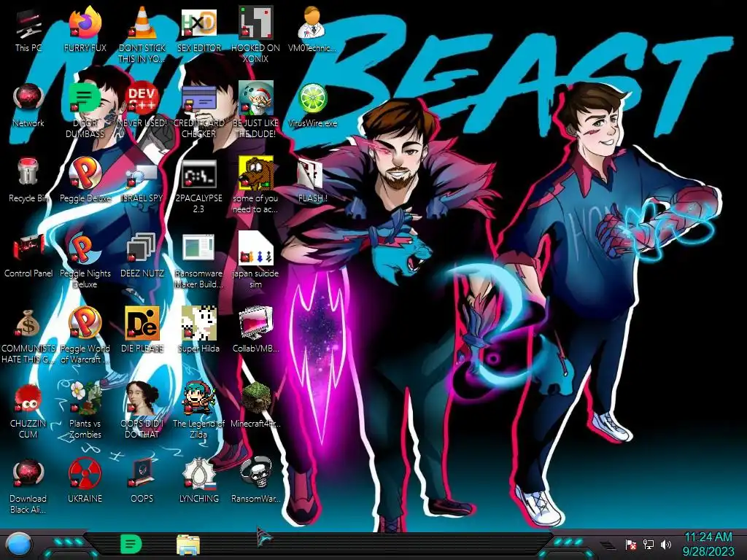
Task: Open the green chat bubble desktop shortcut
Action: point(85,111)
